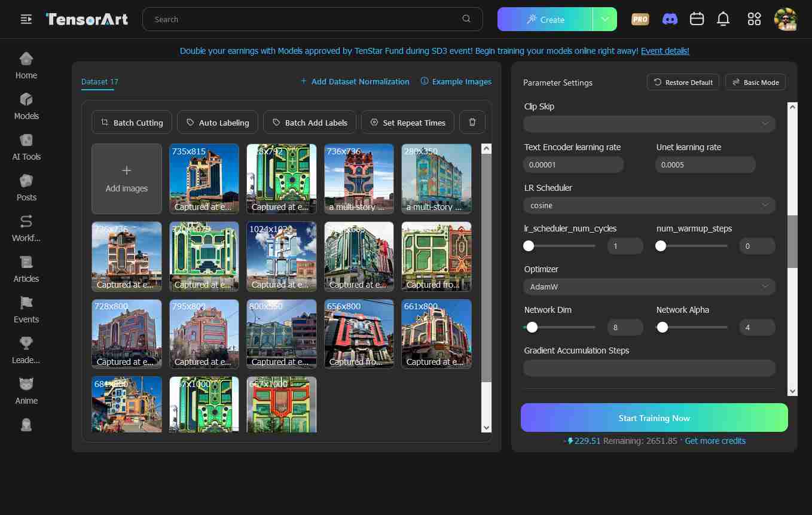
Task: Click the Text Encoder learning rate field
Action: pyautogui.click(x=573, y=164)
